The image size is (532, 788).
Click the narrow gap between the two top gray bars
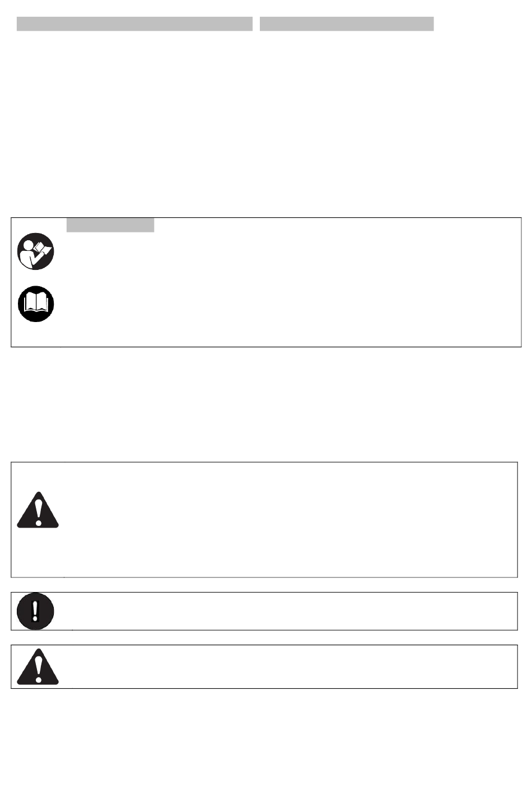click(256, 24)
